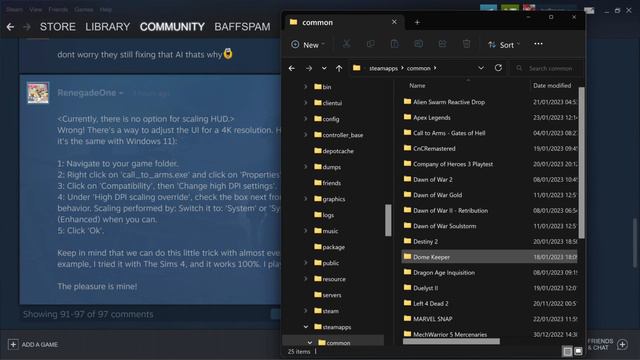The image size is (640, 360).
Task: Open Steam BAFFSPAM profile tab
Action: [242, 27]
